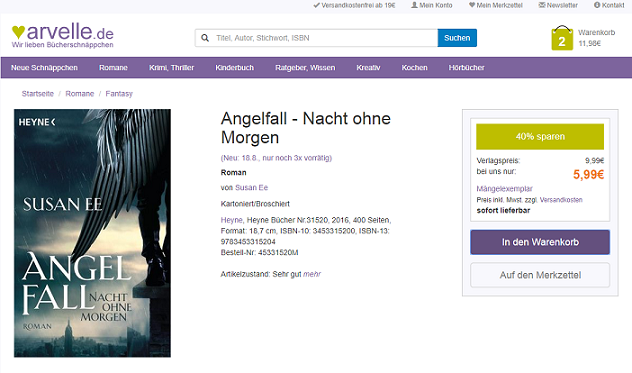The image size is (632, 373).
Task: Go to Fantasy breadcrumb link
Action: tap(119, 94)
